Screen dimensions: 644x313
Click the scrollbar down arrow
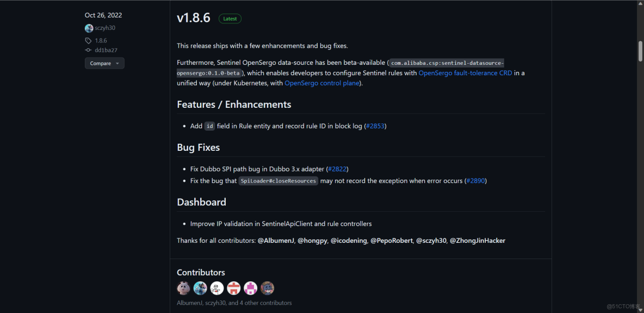pyautogui.click(x=640, y=309)
